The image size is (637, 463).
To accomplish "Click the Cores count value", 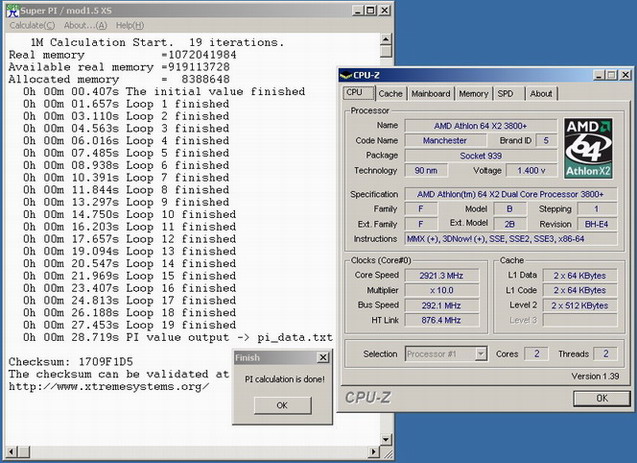I will pos(536,354).
